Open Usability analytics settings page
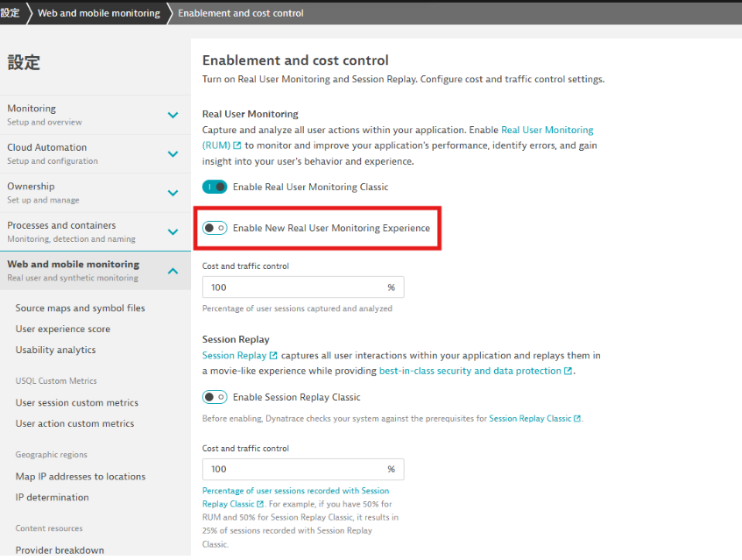Image resolution: width=742 pixels, height=560 pixels. (x=56, y=350)
